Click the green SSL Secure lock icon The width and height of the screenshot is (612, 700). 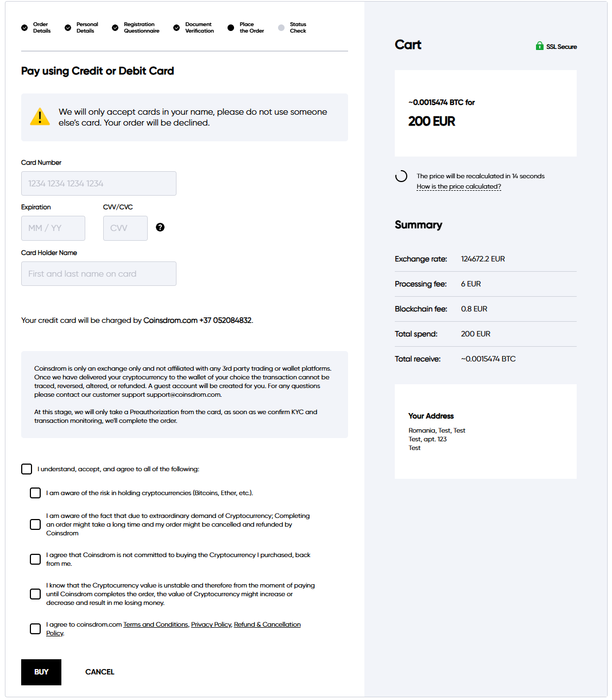click(x=539, y=46)
